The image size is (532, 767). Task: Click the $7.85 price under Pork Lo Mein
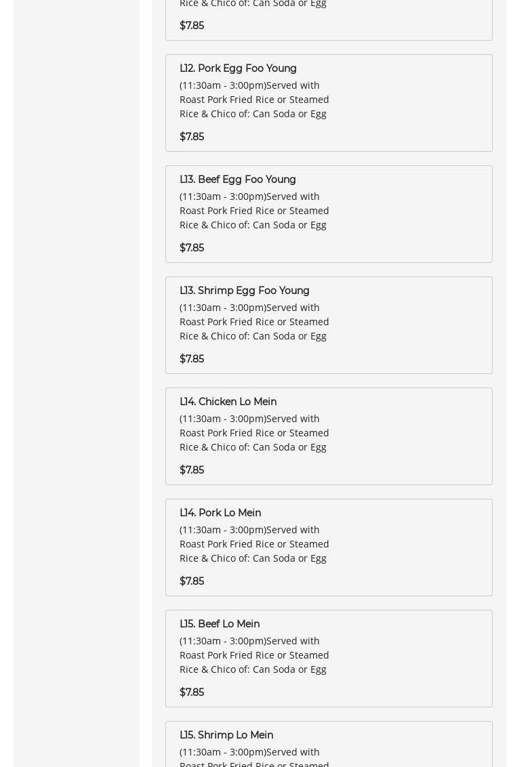(192, 581)
